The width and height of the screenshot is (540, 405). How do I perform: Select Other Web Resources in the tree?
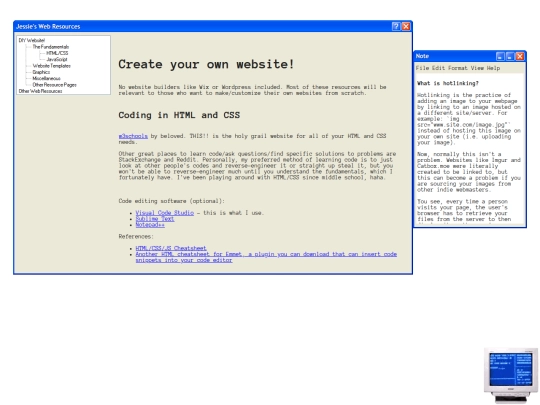pos(40,91)
